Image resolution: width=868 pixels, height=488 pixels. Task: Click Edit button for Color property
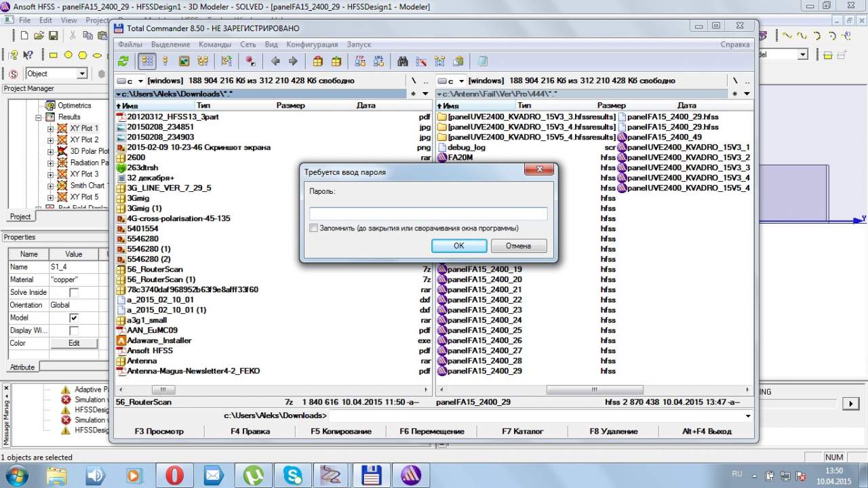(74, 343)
